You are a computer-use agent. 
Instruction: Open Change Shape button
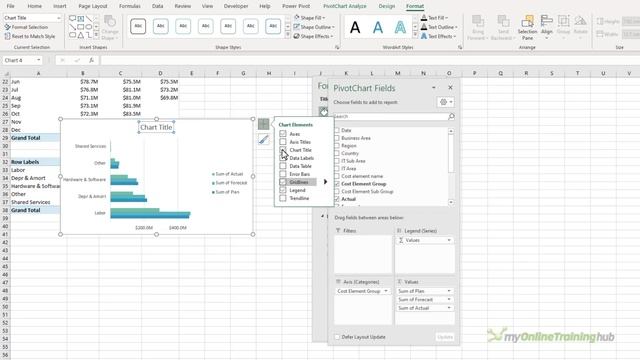tap(109, 28)
